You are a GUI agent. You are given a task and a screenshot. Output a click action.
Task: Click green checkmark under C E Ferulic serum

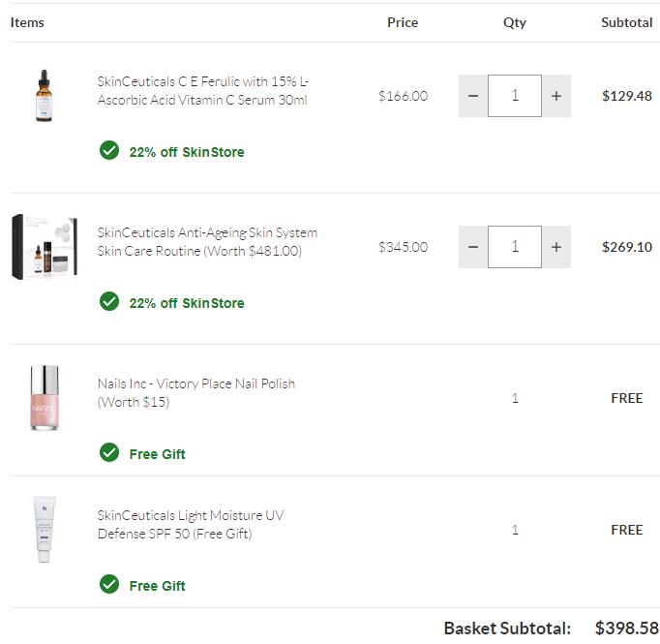coord(109,151)
